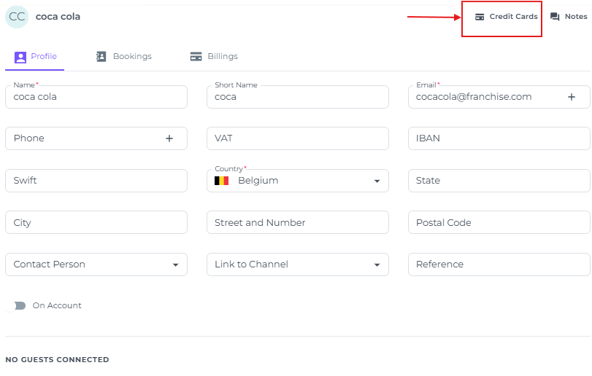Screen dimensions: 592x376
Task: Add another phone with the plus icon
Action: (169, 139)
